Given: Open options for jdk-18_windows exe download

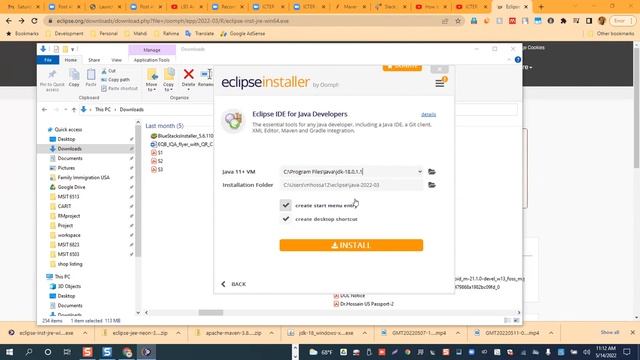Looking at the screenshot, I should pyautogui.click(x=364, y=333).
